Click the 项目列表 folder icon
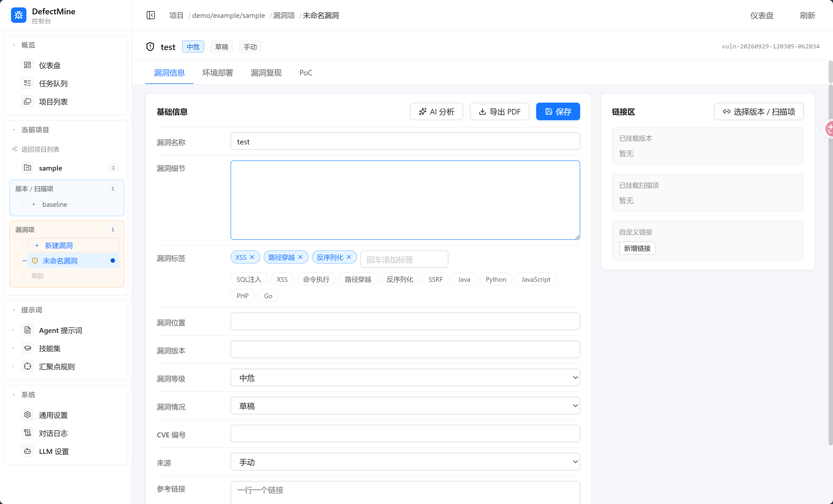Screen dimensions: 833x504 pos(28,102)
